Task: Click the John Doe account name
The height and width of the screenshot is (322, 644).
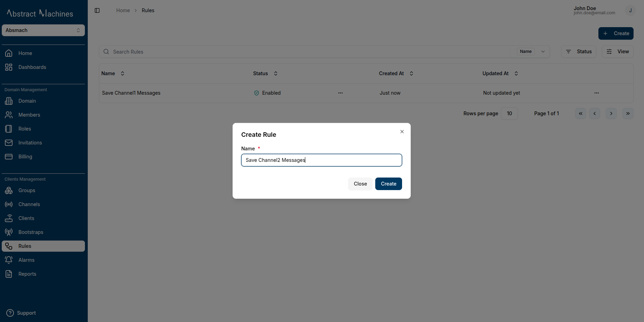Action: [585, 8]
